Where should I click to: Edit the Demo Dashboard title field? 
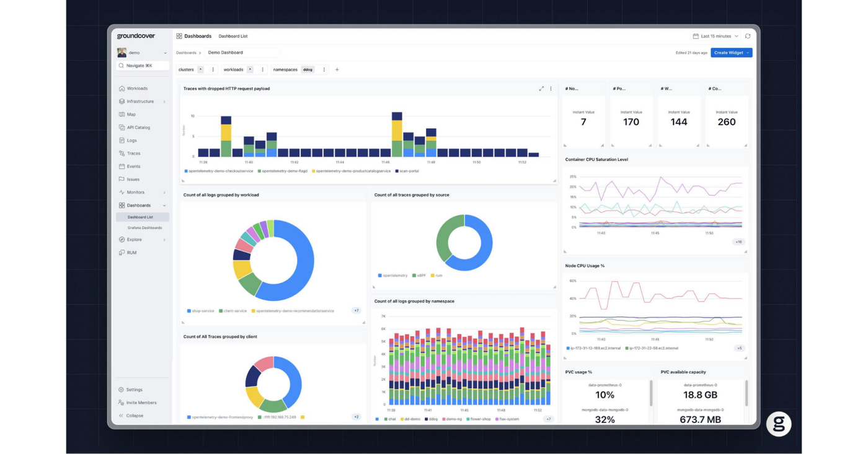coord(242,53)
